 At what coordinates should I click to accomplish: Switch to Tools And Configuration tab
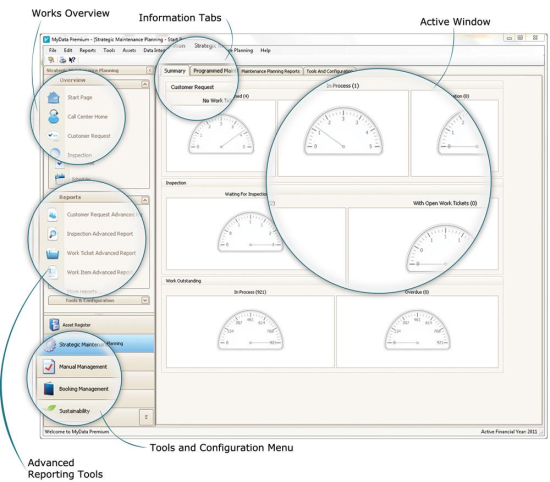[329, 71]
